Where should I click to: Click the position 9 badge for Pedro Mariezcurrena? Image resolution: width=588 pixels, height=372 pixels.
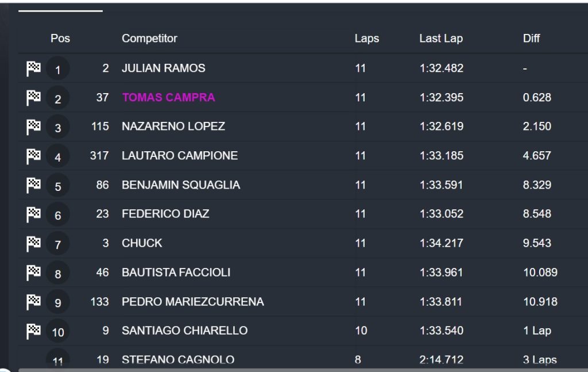point(57,302)
